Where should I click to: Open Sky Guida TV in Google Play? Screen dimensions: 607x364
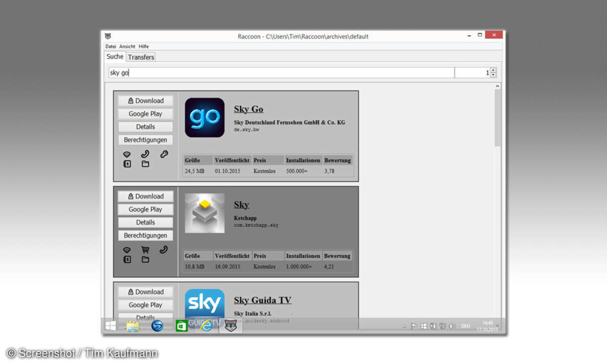tap(146, 305)
